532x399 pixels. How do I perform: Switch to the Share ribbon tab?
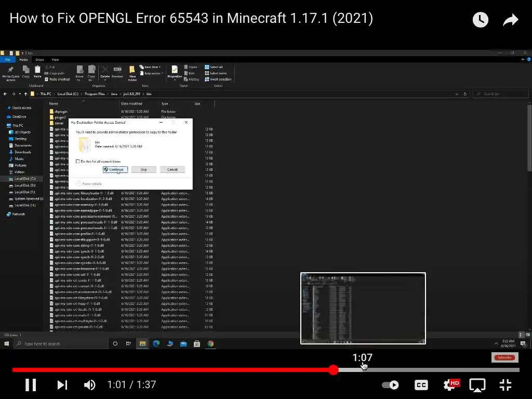[x=39, y=59]
